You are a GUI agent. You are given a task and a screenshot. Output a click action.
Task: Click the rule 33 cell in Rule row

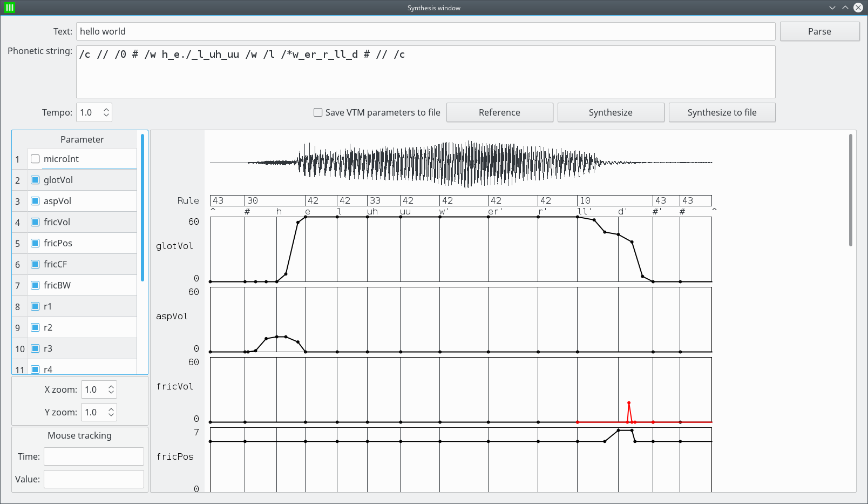click(383, 200)
